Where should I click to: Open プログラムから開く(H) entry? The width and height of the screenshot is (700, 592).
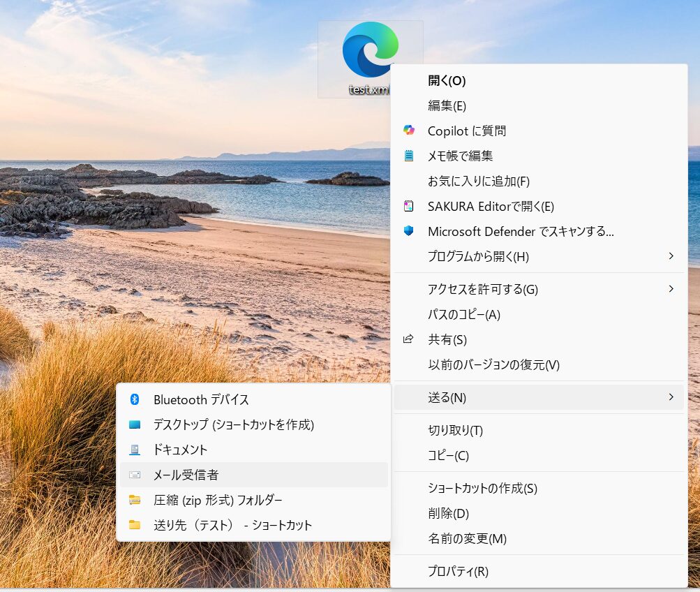tap(539, 256)
